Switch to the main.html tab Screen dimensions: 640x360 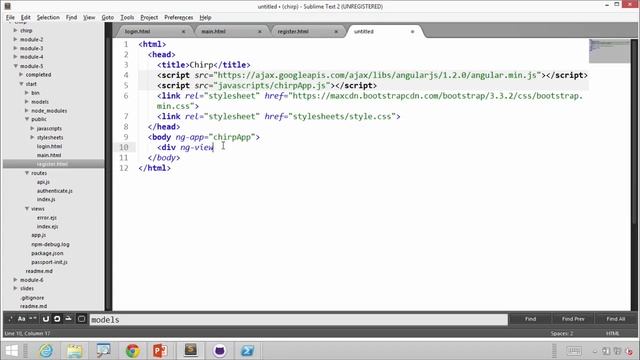click(229, 31)
